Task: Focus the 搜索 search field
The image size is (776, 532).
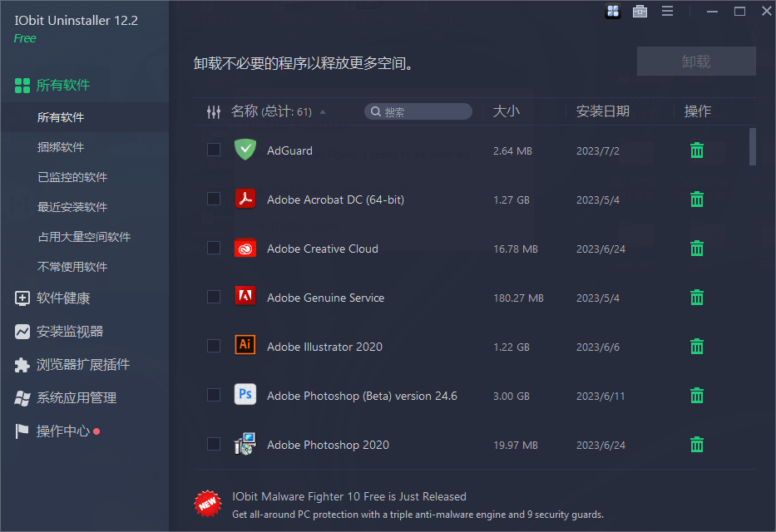Action: (x=424, y=112)
